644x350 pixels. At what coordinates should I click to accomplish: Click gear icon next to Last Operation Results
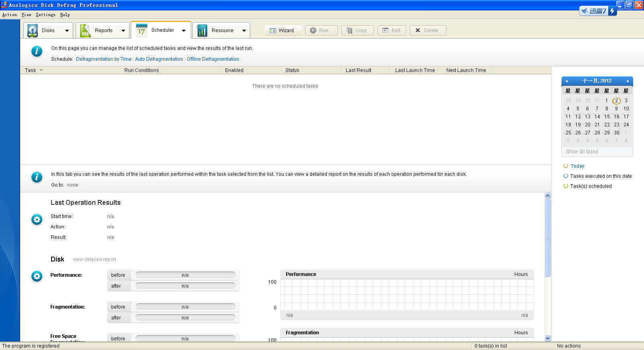(x=37, y=220)
